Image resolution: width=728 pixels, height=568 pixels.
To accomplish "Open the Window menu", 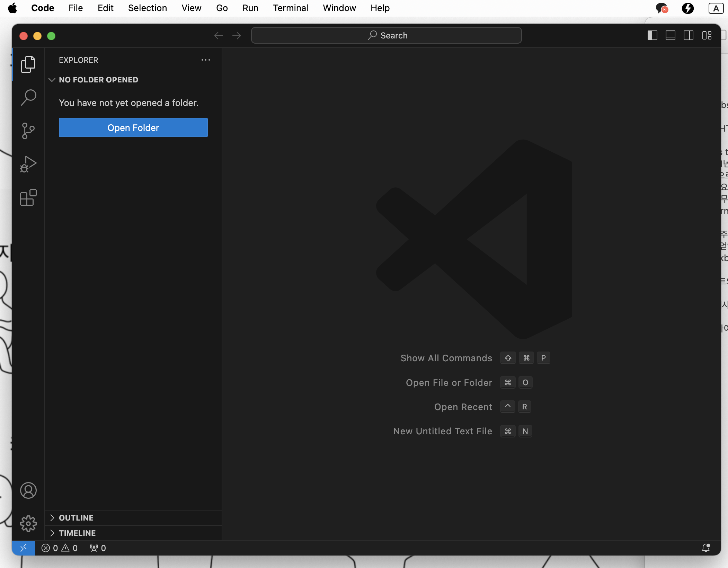I will 339,8.
